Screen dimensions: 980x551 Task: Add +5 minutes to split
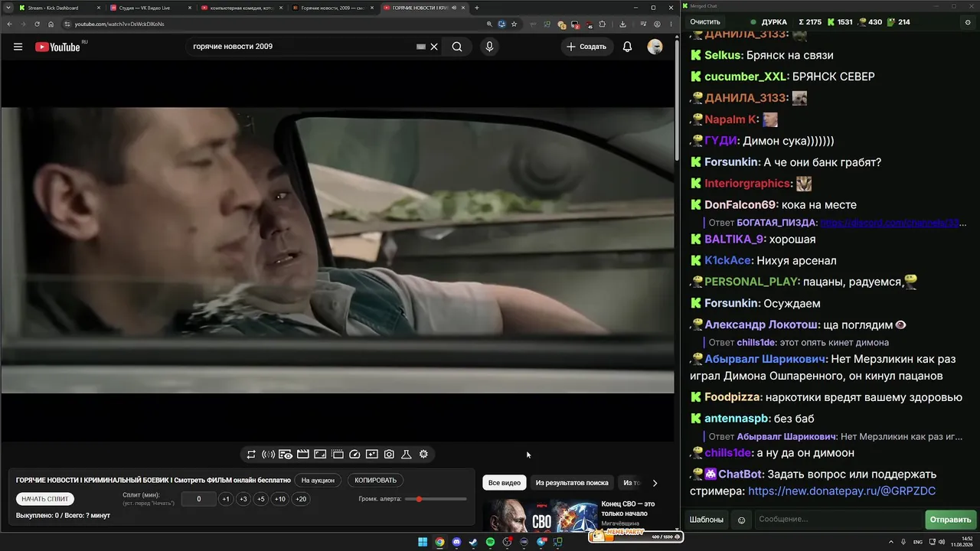(x=261, y=499)
